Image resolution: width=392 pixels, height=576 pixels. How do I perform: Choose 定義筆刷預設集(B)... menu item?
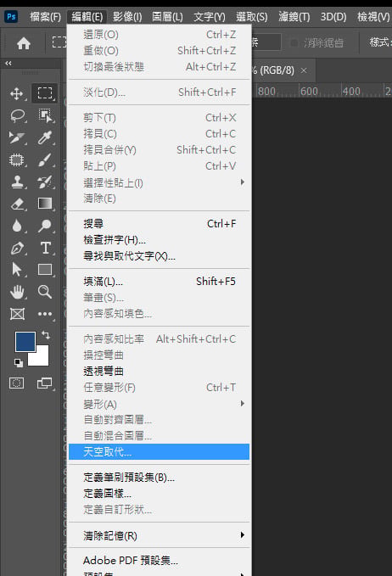pyautogui.click(x=159, y=478)
